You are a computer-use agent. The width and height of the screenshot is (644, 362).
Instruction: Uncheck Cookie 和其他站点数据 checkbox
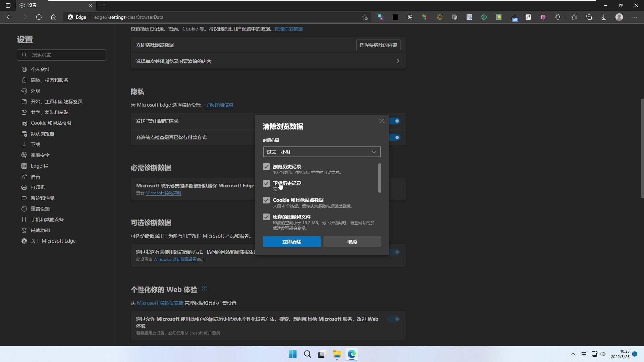pos(266,200)
